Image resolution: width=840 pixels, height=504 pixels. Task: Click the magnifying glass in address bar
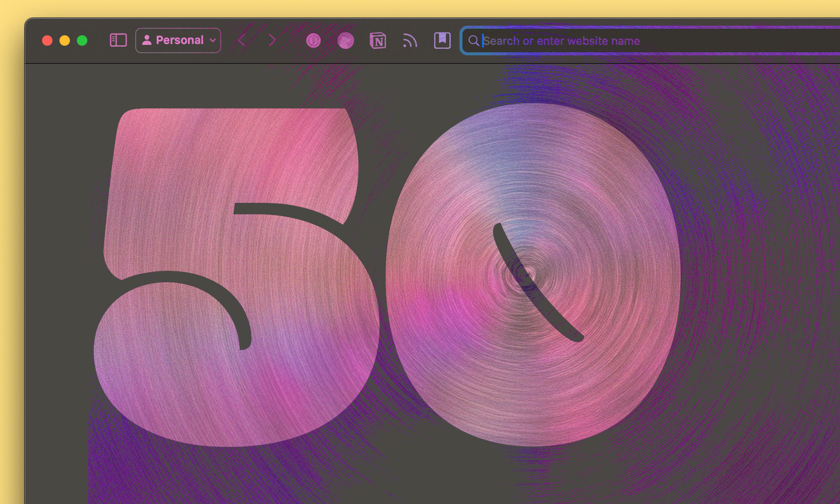click(473, 41)
